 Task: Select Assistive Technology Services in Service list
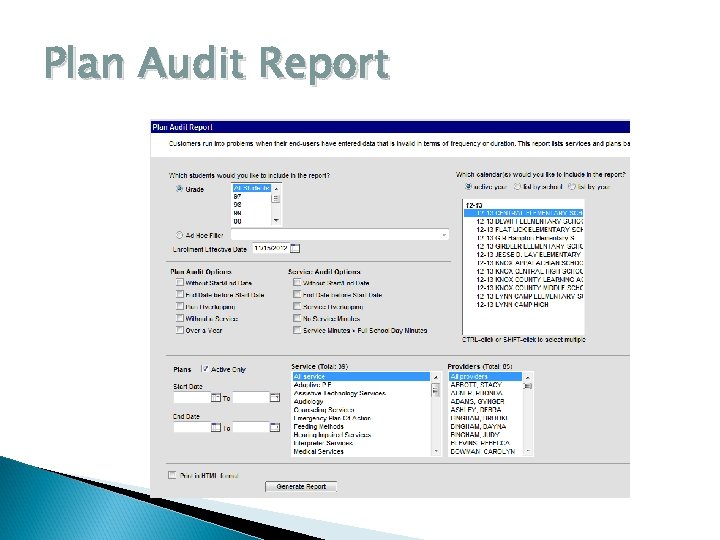(361, 393)
